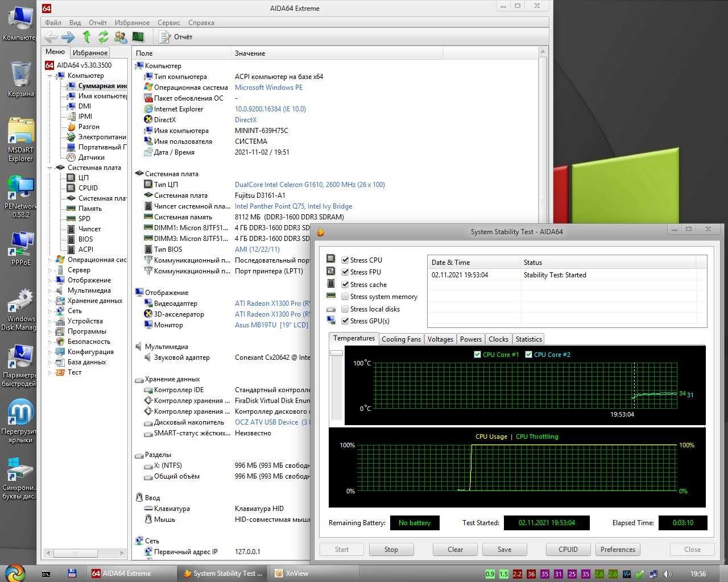This screenshot has height=582, width=728.
Task: Click the tree panel horizontal scrollbar
Action: coord(84,553)
